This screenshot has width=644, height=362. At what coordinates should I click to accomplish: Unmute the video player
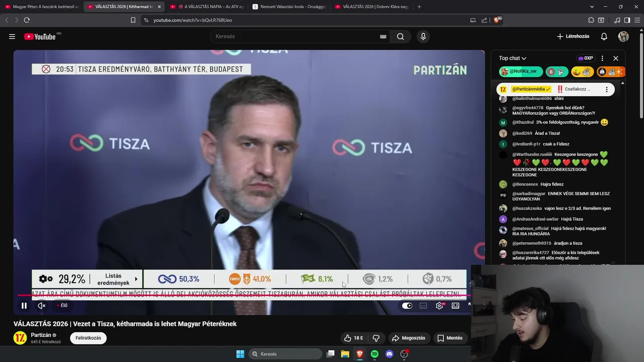point(42,305)
